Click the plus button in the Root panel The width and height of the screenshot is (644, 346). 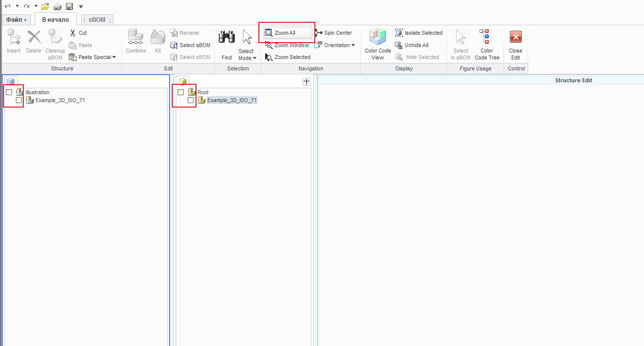306,82
